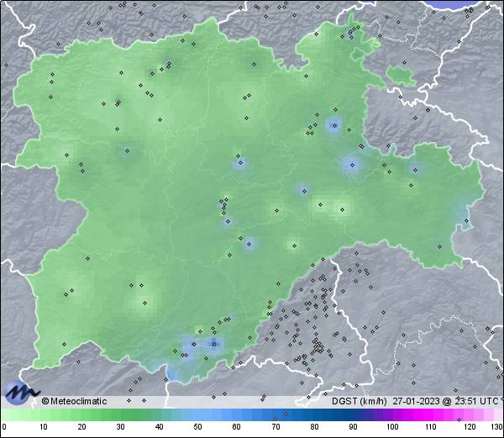Click the 80 label on the wind scale
This screenshot has height=438, width=504.
[x=314, y=427]
